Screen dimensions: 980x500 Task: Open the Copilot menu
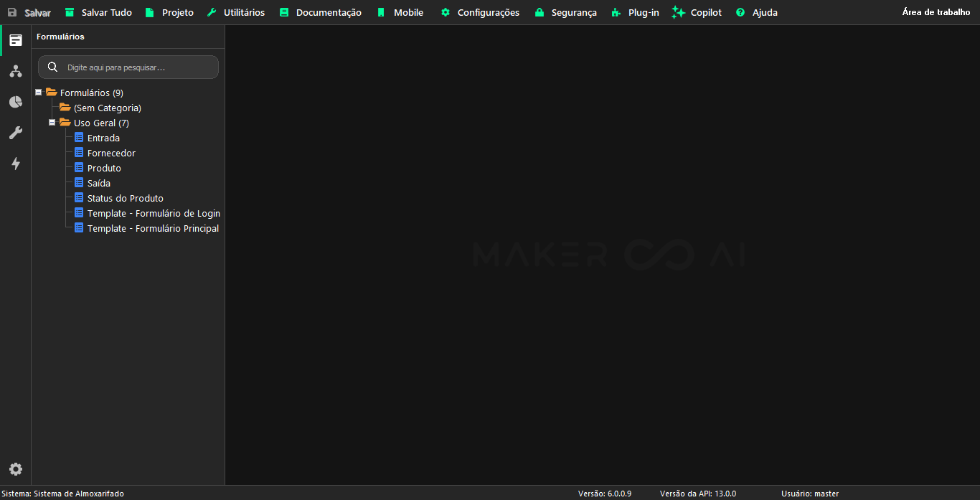pos(697,12)
